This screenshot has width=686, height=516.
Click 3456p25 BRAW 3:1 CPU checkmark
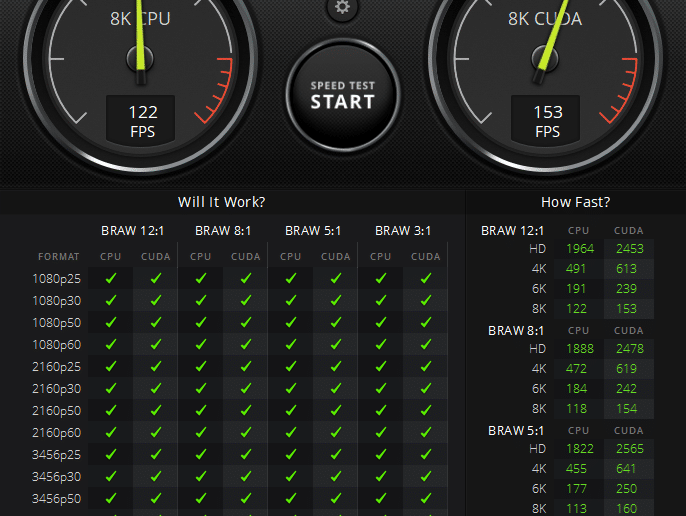click(381, 454)
